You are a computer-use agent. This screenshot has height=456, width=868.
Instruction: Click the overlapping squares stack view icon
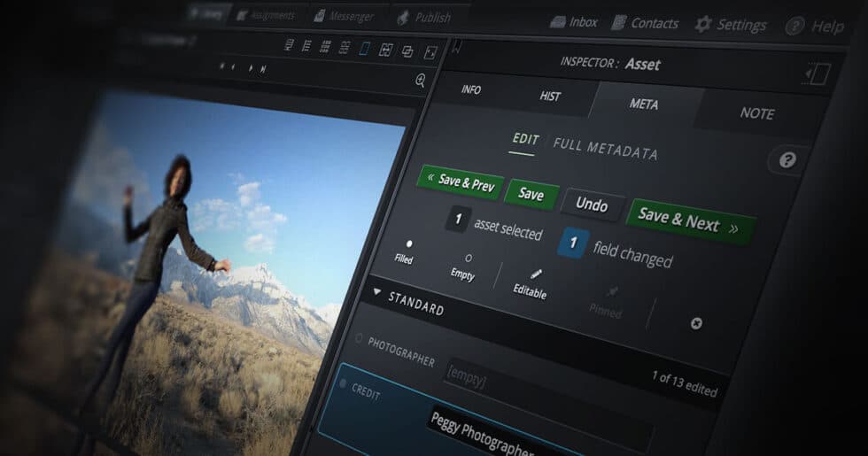(407, 52)
